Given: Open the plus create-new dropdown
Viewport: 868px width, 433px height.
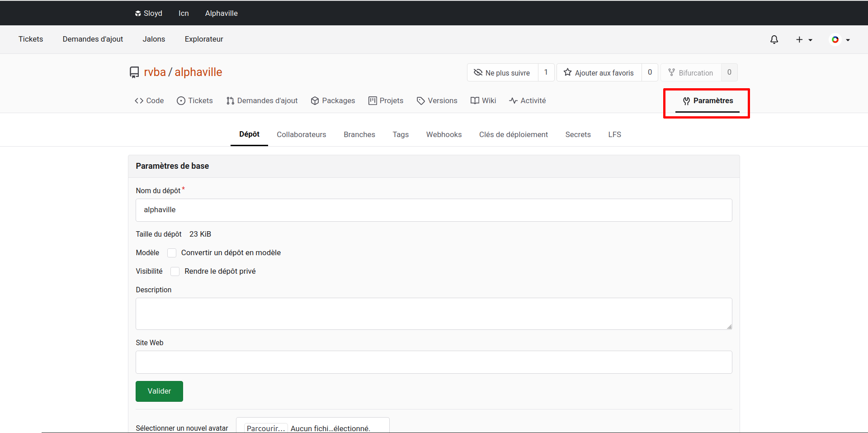Looking at the screenshot, I should [804, 40].
